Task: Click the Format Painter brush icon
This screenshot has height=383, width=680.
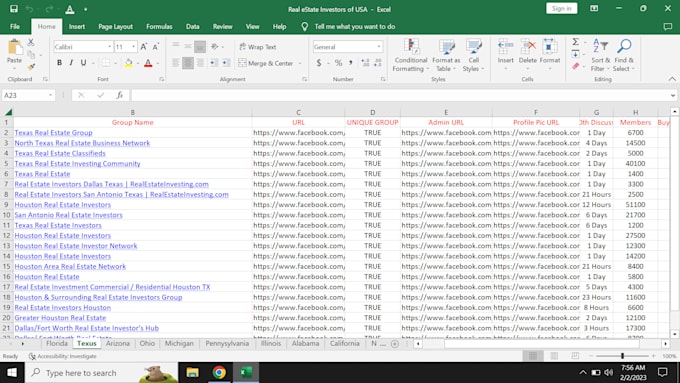Action: (x=31, y=66)
